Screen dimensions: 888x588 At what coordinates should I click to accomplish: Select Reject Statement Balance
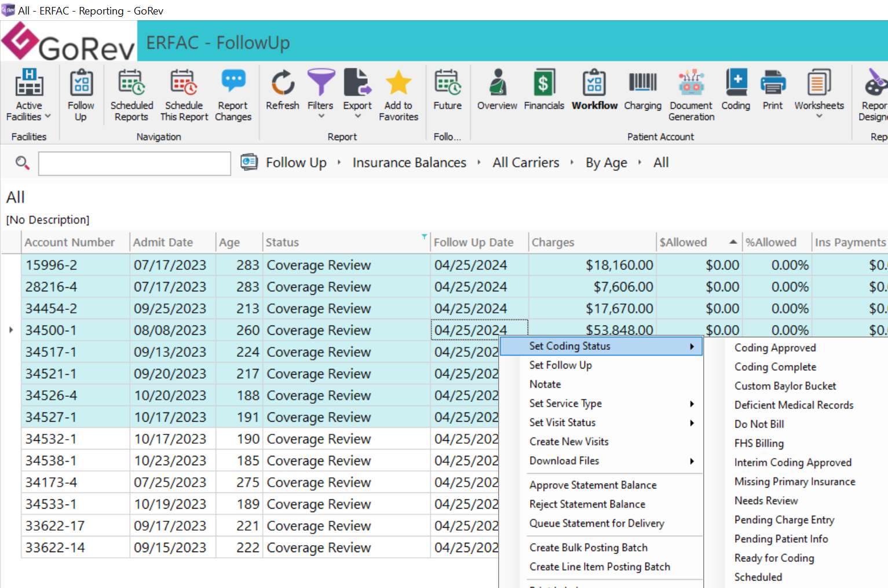click(x=587, y=504)
